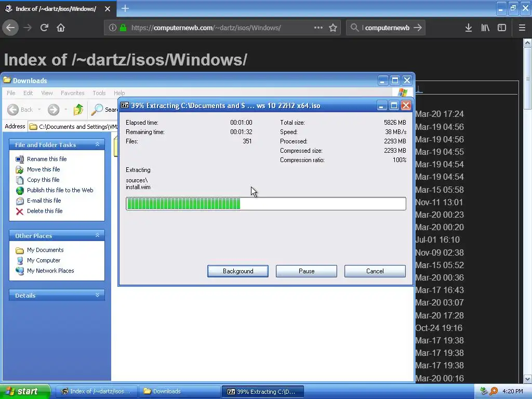Viewport: 532px width, 399px height.
Task: Collapse the File and Folder Tasks panel
Action: click(x=97, y=144)
